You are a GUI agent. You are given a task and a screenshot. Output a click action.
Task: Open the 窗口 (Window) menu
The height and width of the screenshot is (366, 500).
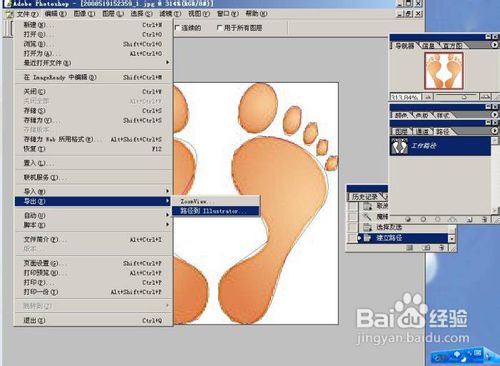[228, 14]
